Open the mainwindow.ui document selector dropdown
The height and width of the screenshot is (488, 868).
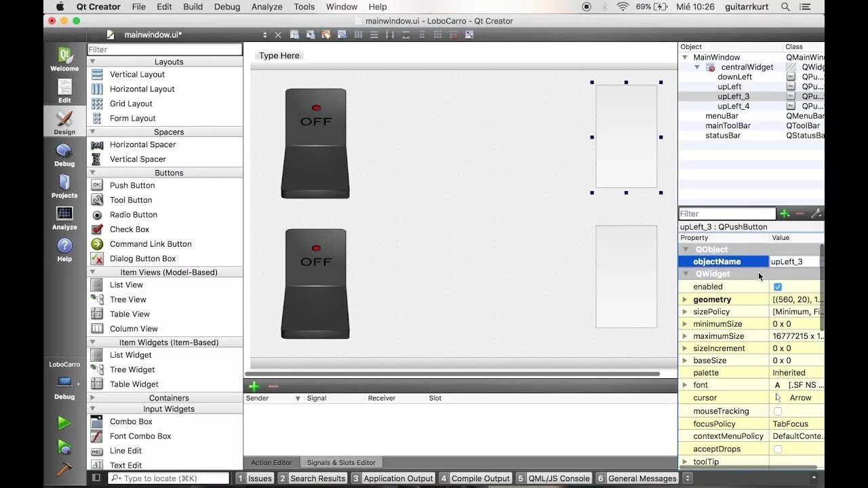(x=264, y=35)
